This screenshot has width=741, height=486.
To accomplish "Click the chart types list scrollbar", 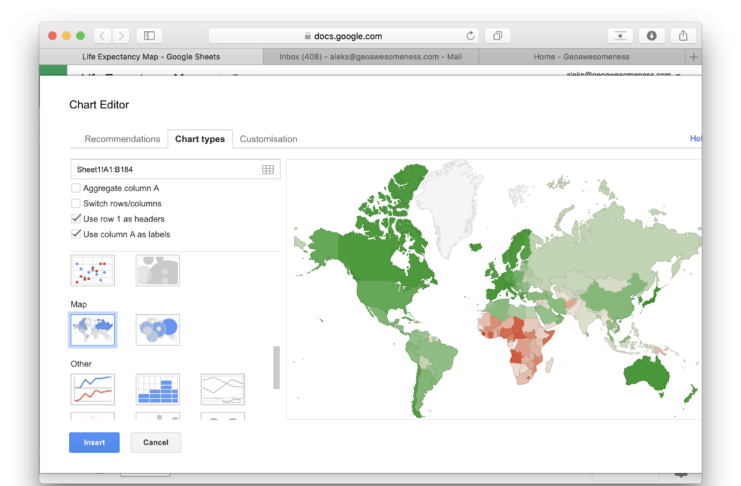I will [277, 368].
